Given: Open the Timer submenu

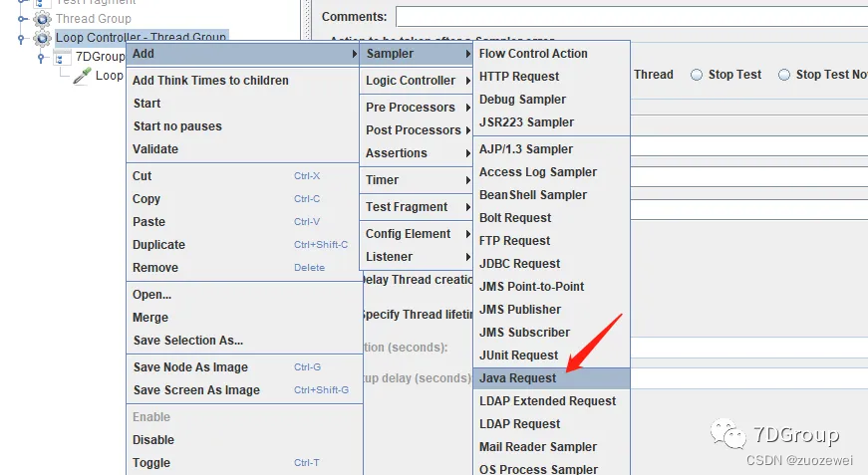Looking at the screenshot, I should 417,180.
